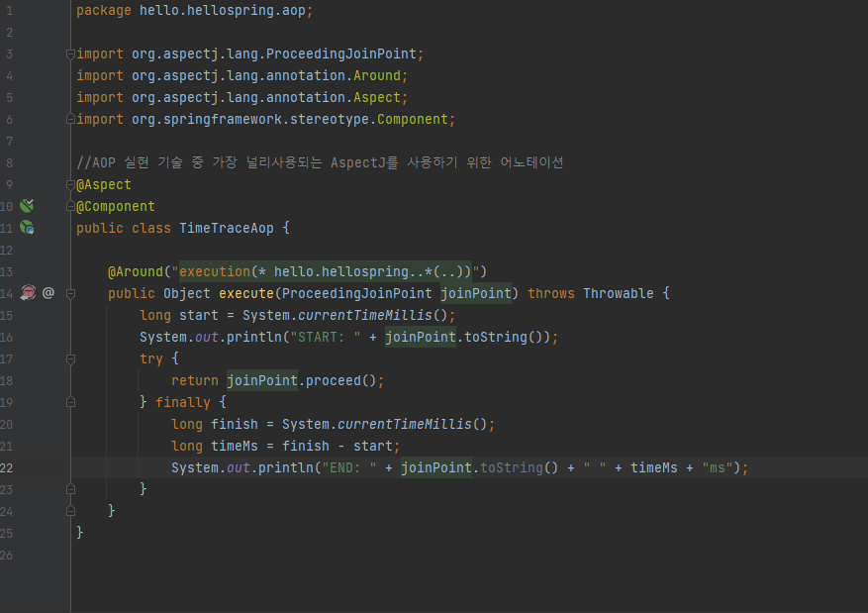Click ProceedingJoinPoint in the import statement

tap(341, 53)
